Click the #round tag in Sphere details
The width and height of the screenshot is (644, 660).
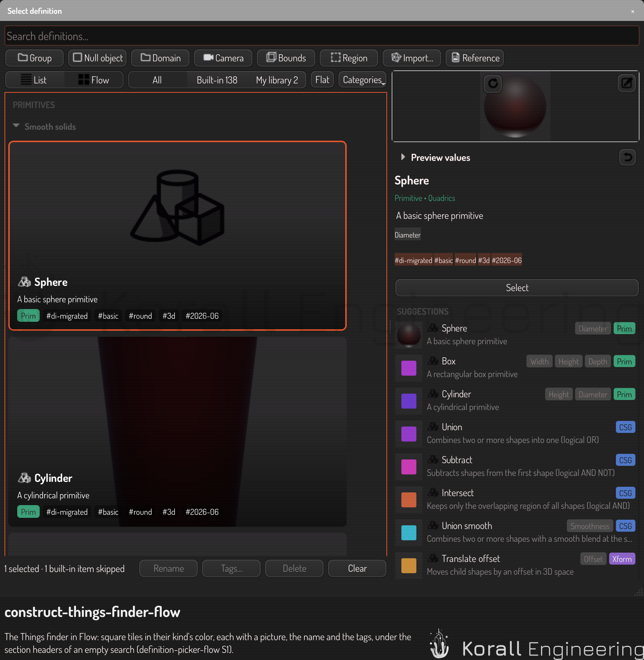[465, 260]
